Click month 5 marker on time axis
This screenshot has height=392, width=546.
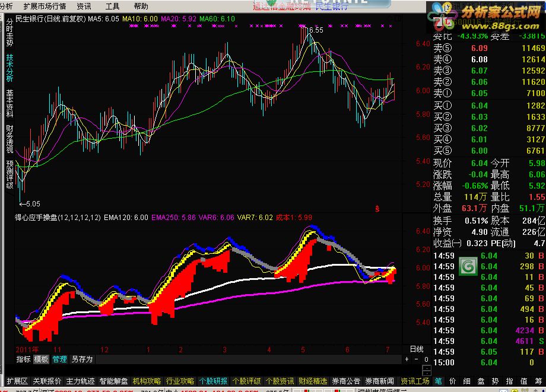(x=303, y=349)
